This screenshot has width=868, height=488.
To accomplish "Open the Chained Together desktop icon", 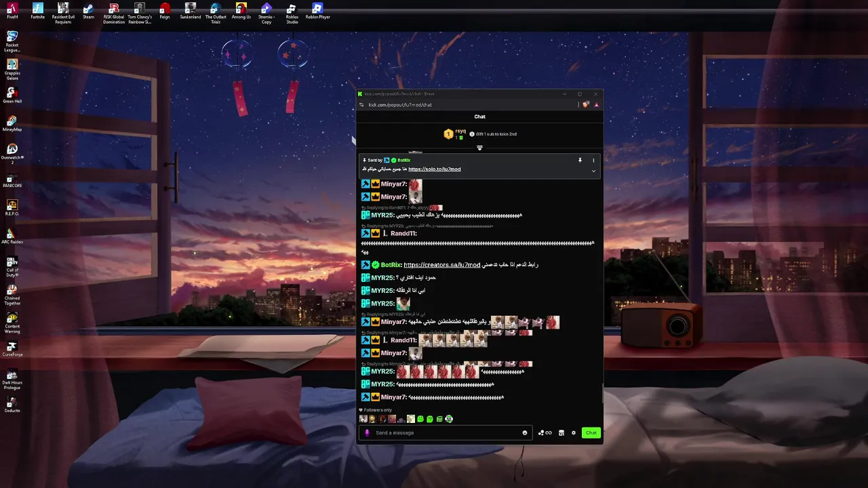I will [x=12, y=296].
